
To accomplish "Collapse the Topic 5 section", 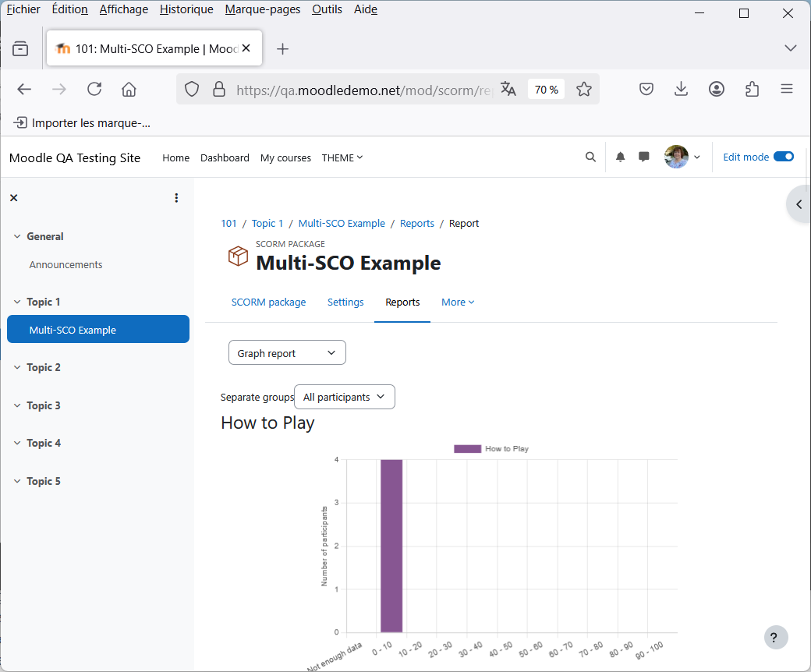I will pos(17,481).
